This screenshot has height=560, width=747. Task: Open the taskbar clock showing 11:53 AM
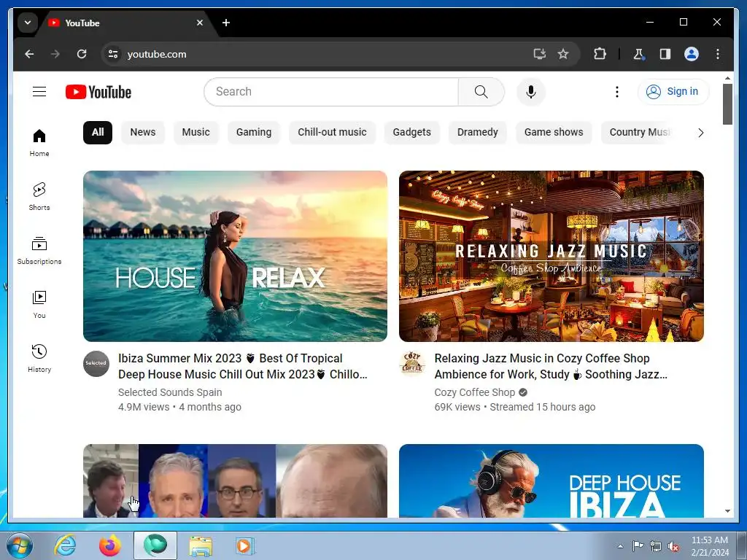(x=709, y=546)
